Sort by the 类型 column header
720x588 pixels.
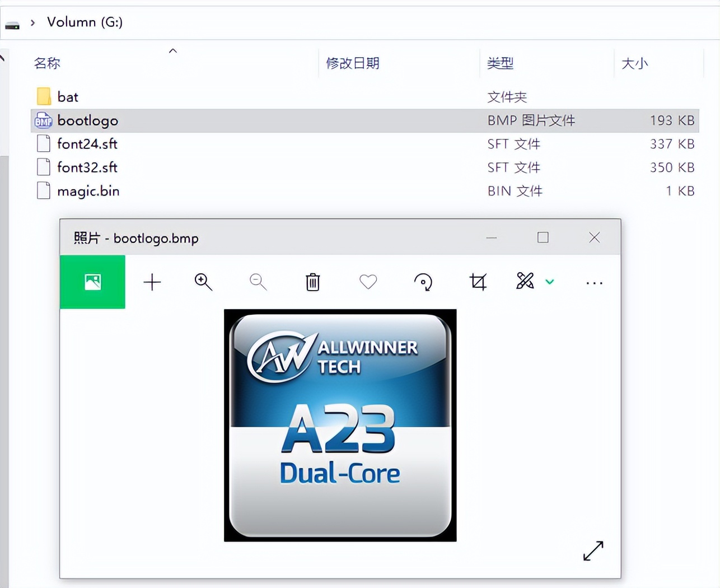click(x=501, y=63)
